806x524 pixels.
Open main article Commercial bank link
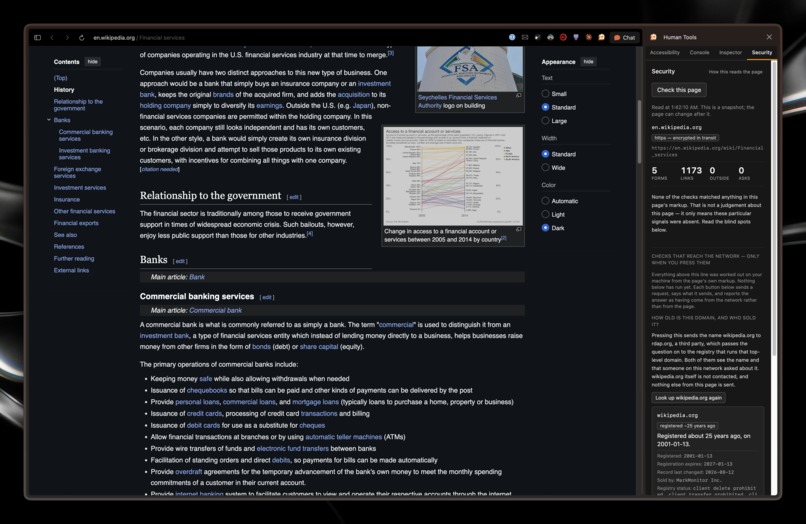(x=215, y=311)
